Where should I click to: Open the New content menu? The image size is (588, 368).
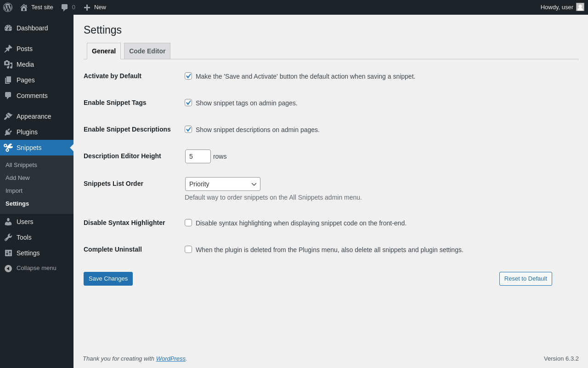95,7
